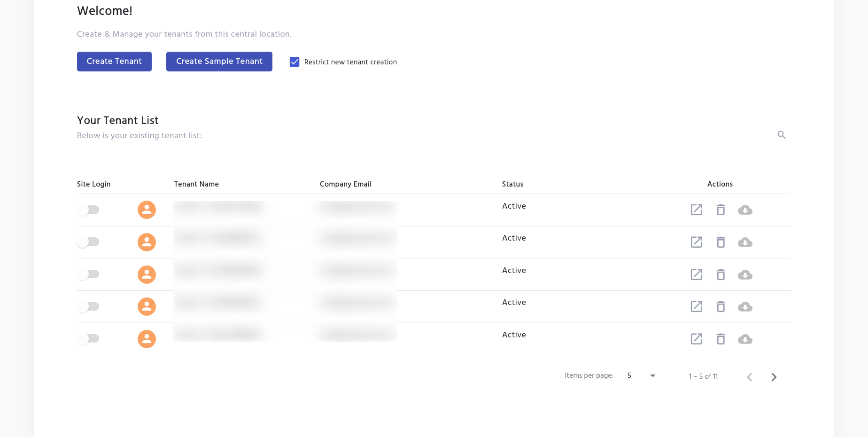
Task: Click cloud download icon in third row
Action: click(x=745, y=275)
